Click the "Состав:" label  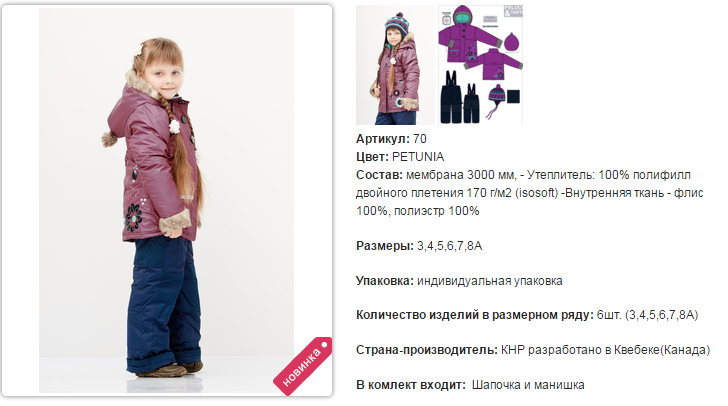click(379, 175)
